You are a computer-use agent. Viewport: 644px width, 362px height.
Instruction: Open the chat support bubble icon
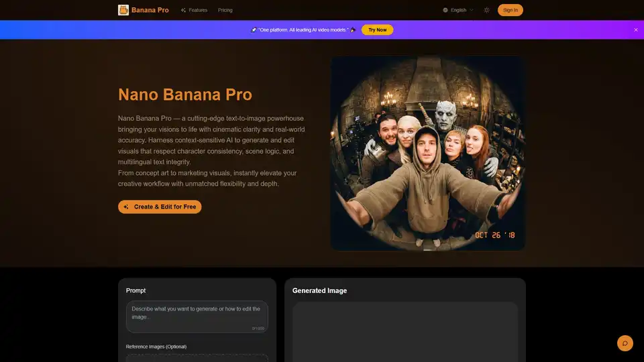click(x=625, y=343)
